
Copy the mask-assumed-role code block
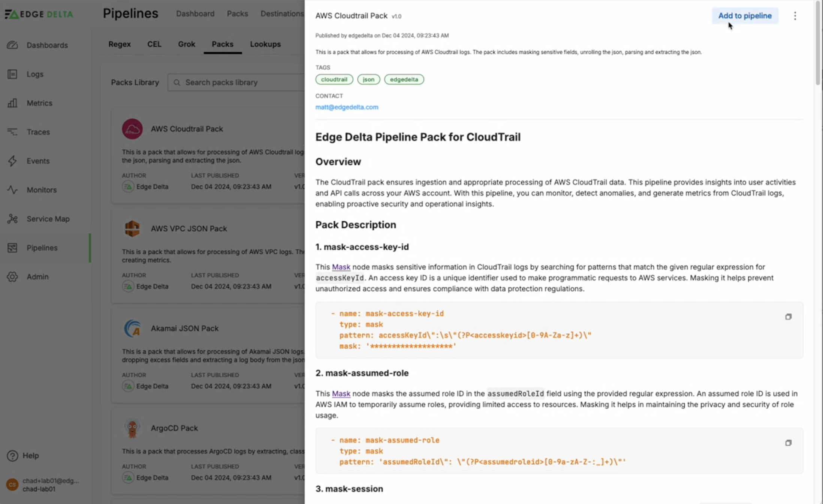coord(788,443)
